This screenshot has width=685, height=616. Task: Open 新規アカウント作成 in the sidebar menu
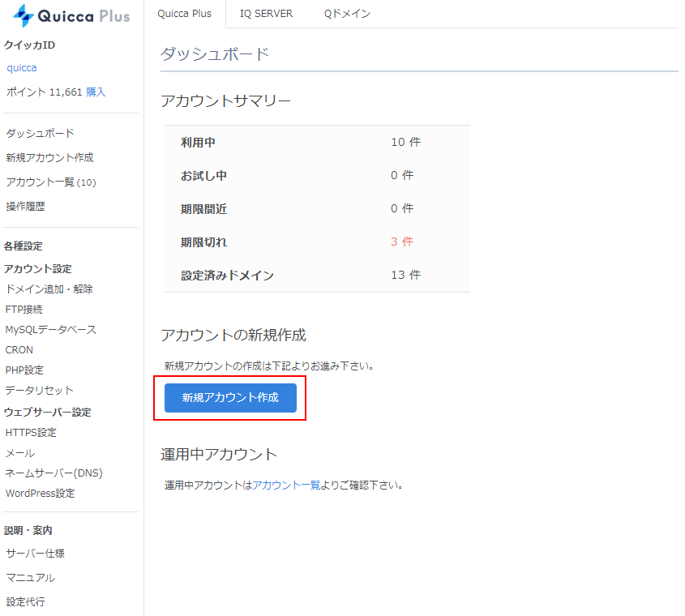[49, 158]
